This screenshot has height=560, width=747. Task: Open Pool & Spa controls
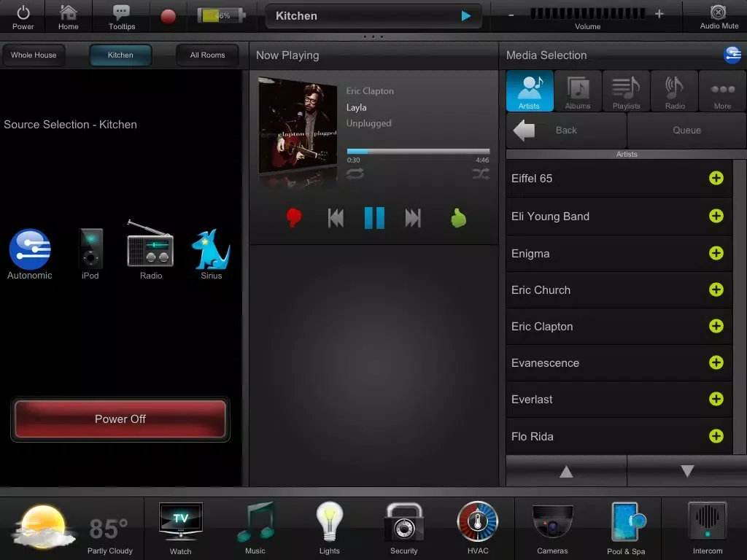point(626,529)
